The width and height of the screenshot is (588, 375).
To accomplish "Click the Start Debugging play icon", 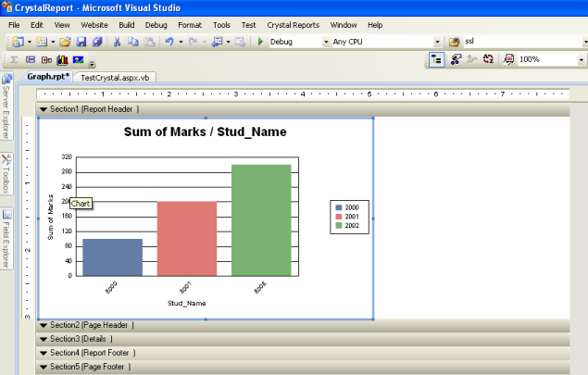I will coord(260,42).
